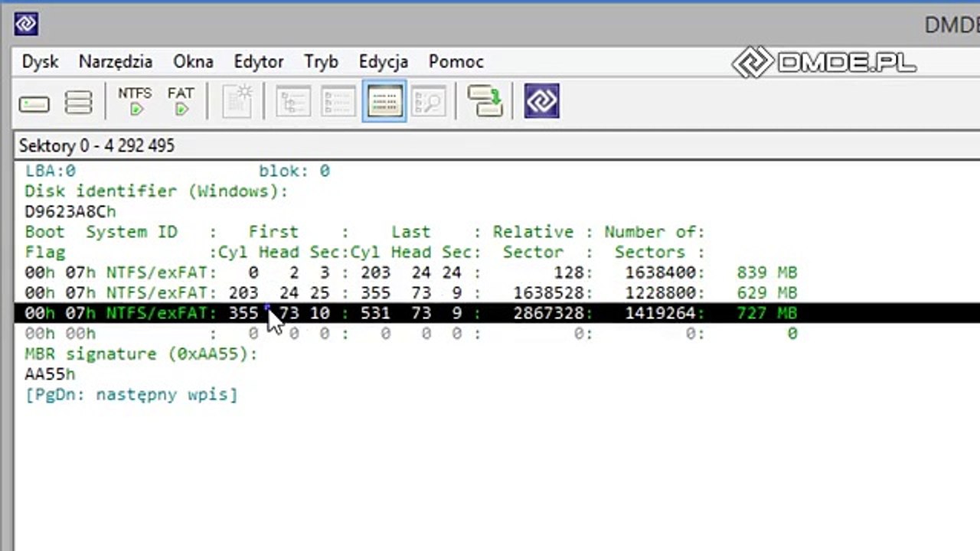Click the second greyed list view toolbar icon
The height and width of the screenshot is (551, 980).
(338, 102)
